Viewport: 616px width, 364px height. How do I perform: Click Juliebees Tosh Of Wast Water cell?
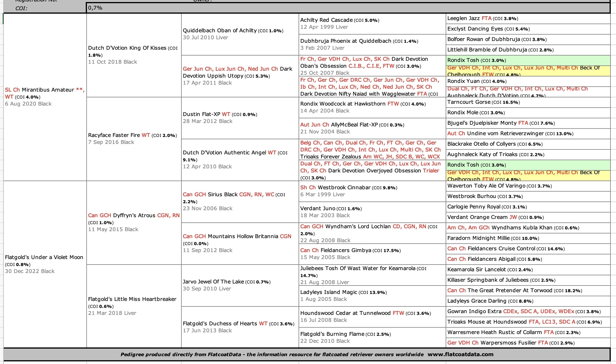point(372,275)
